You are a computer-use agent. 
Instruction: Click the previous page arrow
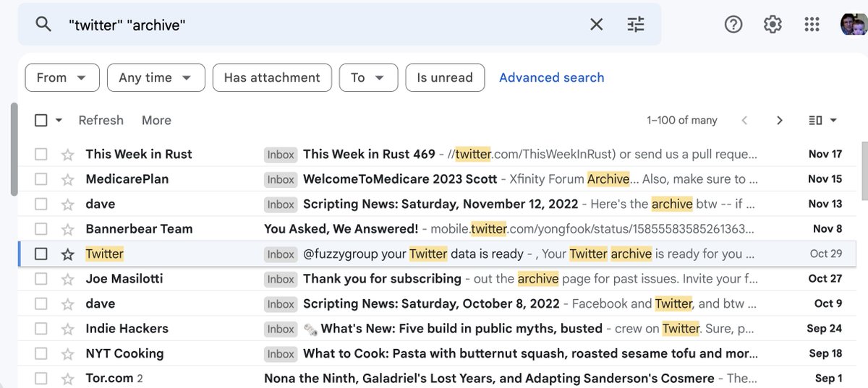point(744,121)
